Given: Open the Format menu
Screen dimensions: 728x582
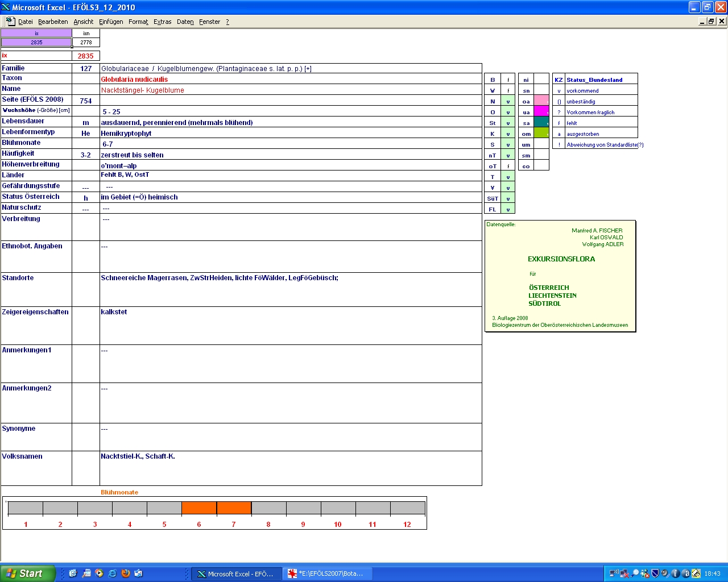Looking at the screenshot, I should [x=138, y=22].
